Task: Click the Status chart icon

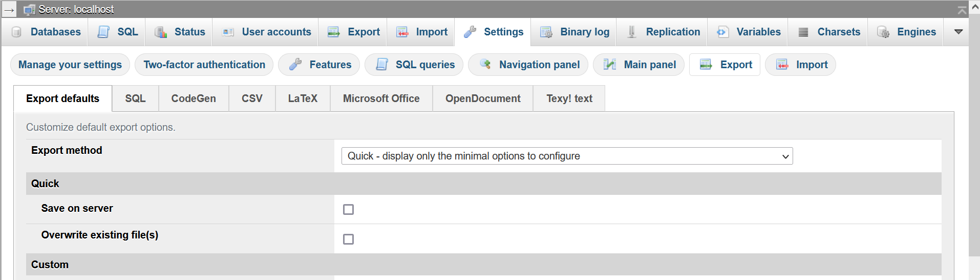Action: 161,32
